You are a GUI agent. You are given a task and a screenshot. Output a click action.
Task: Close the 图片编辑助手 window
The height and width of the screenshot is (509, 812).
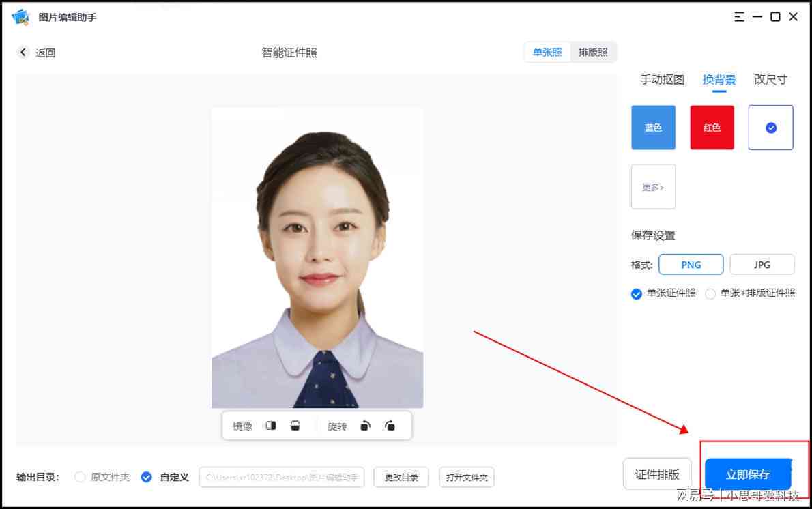pyautogui.click(x=793, y=17)
